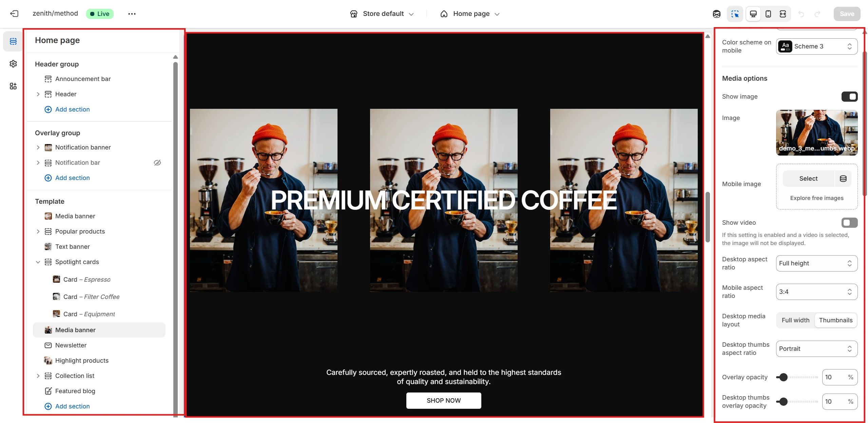Viewport: 868px width, 423px height.
Task: Disable the Show image toggle
Action: [849, 97]
